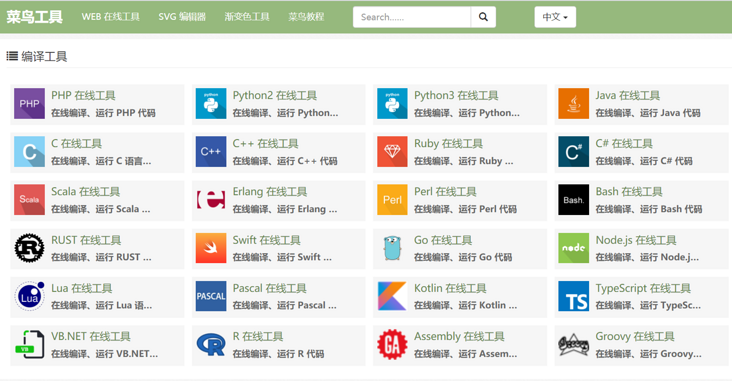Click the search magnifier button
This screenshot has height=381, width=732.
pyautogui.click(x=483, y=17)
